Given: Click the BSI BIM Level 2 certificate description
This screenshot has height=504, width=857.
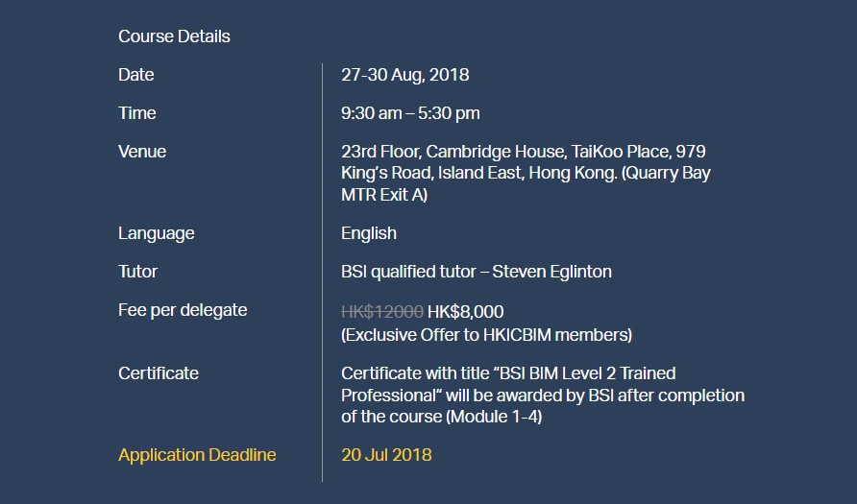Looking at the screenshot, I should [x=542, y=395].
